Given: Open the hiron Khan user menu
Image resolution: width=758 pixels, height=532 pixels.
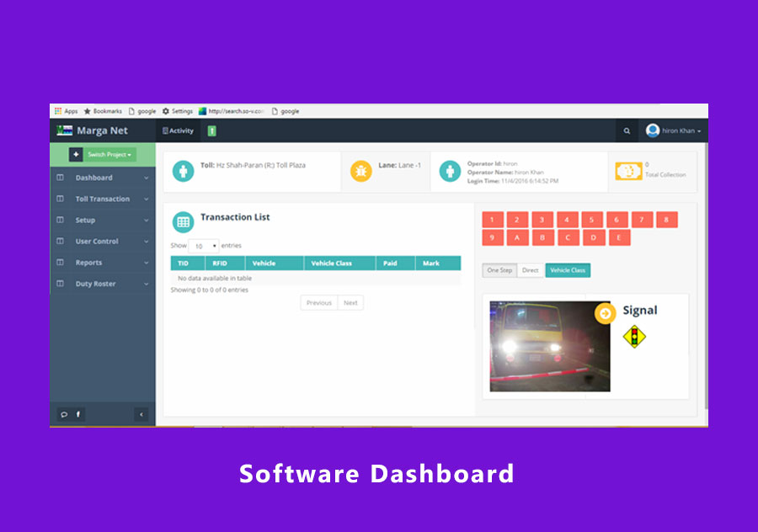Looking at the screenshot, I should tap(674, 131).
